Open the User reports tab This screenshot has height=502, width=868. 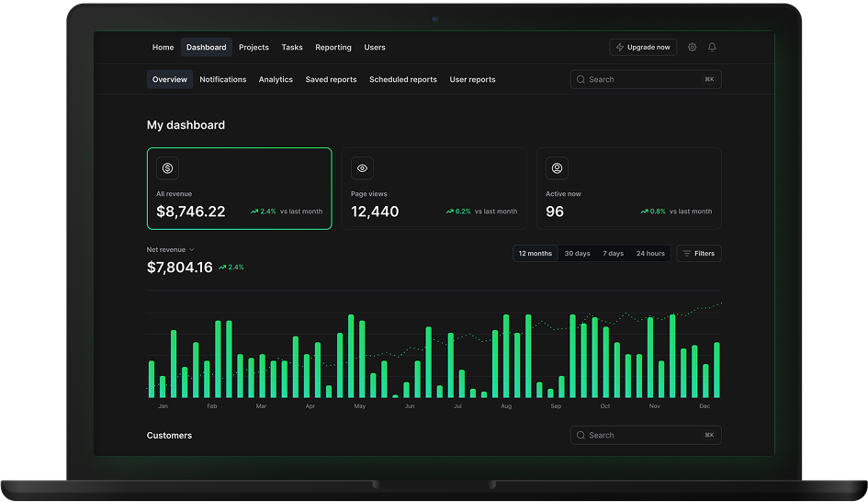(x=472, y=79)
